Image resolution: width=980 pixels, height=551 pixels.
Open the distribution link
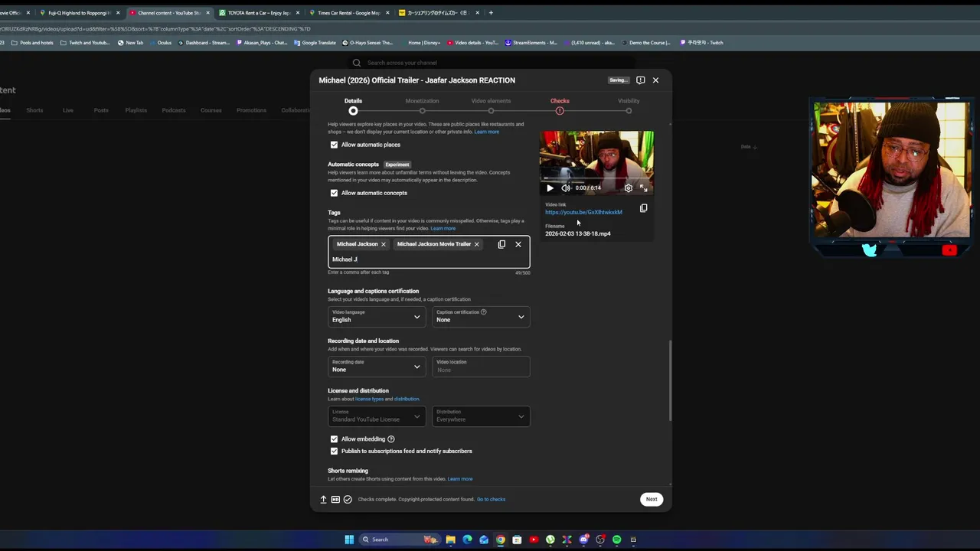click(407, 399)
